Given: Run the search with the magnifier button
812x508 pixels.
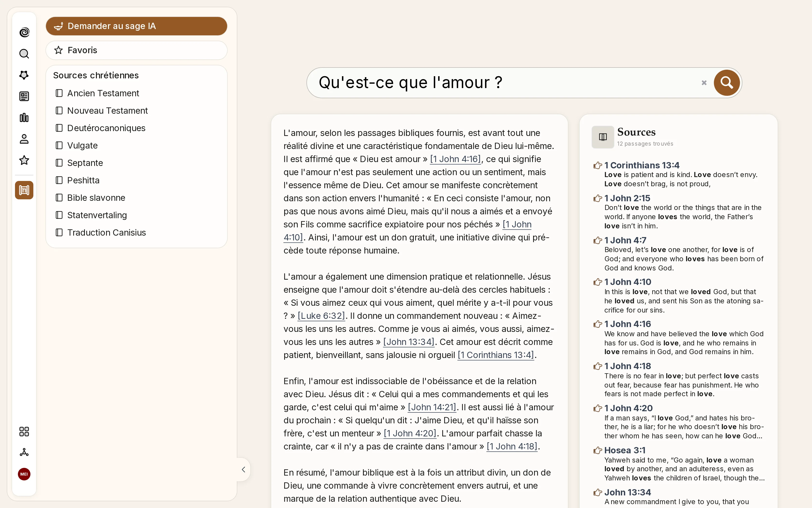Looking at the screenshot, I should (x=726, y=83).
